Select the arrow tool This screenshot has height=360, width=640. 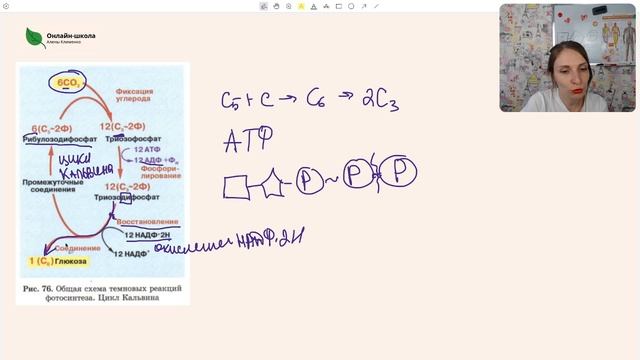(x=364, y=6)
